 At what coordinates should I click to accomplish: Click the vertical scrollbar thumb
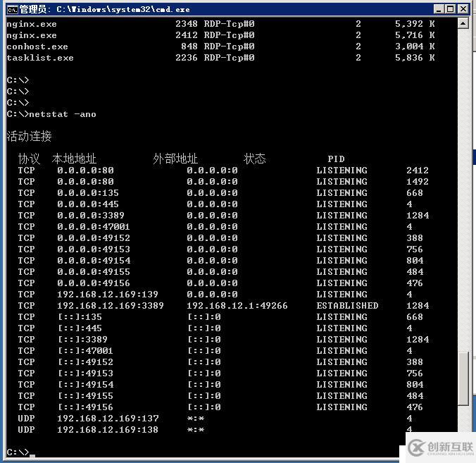463,378
